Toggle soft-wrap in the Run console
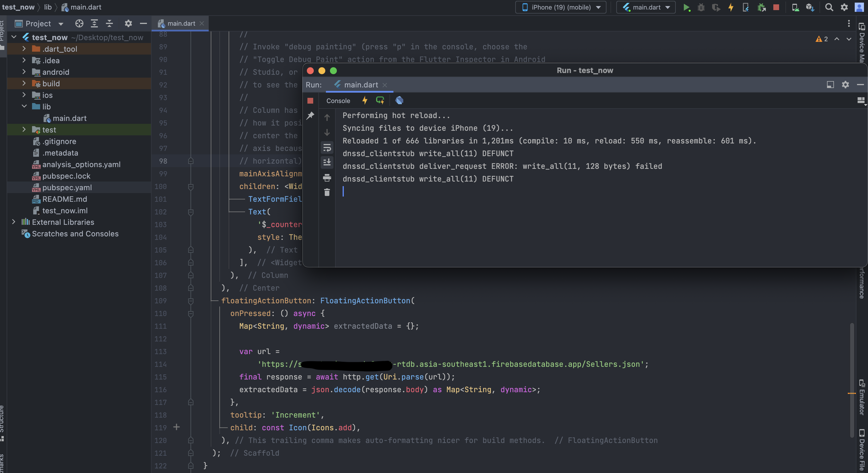Screen dimensions: 868x473 click(327, 147)
